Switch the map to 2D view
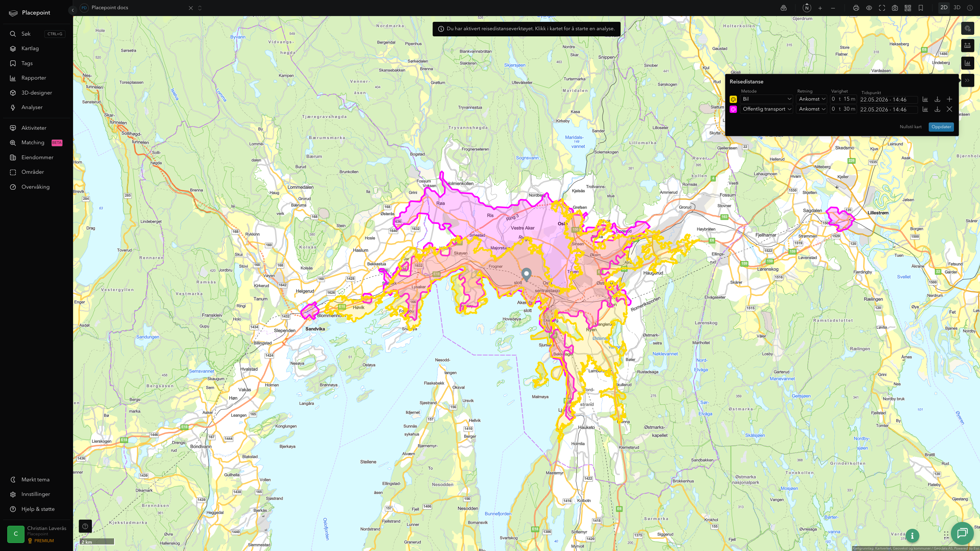This screenshot has height=551, width=980. (x=944, y=8)
